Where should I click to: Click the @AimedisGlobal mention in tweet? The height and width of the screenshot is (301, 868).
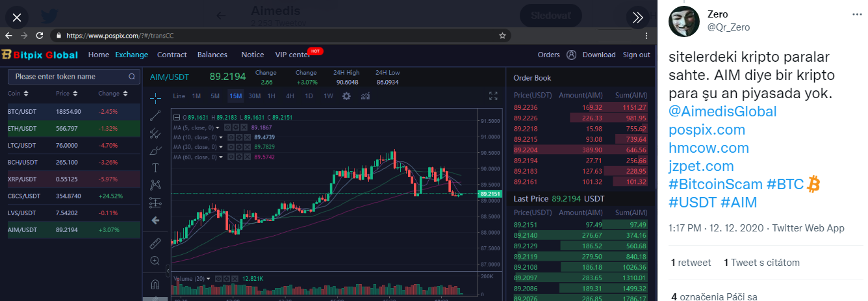click(722, 111)
